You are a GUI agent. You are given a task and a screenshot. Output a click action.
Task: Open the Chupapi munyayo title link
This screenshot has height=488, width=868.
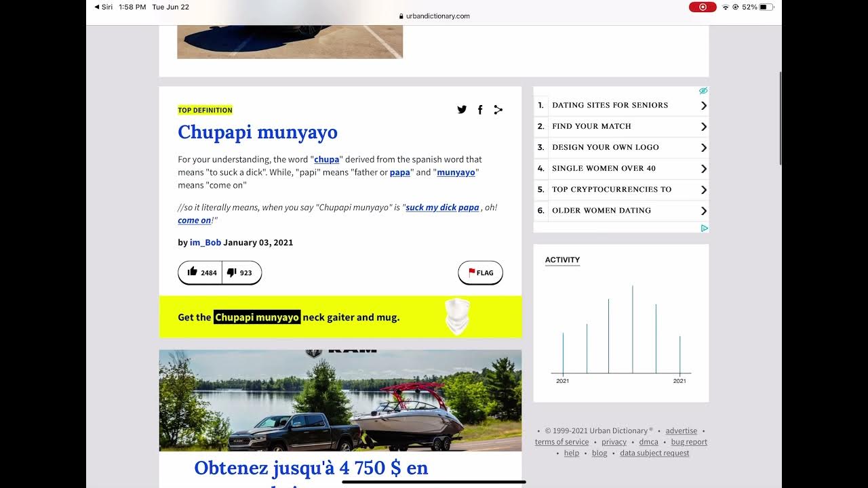click(258, 132)
